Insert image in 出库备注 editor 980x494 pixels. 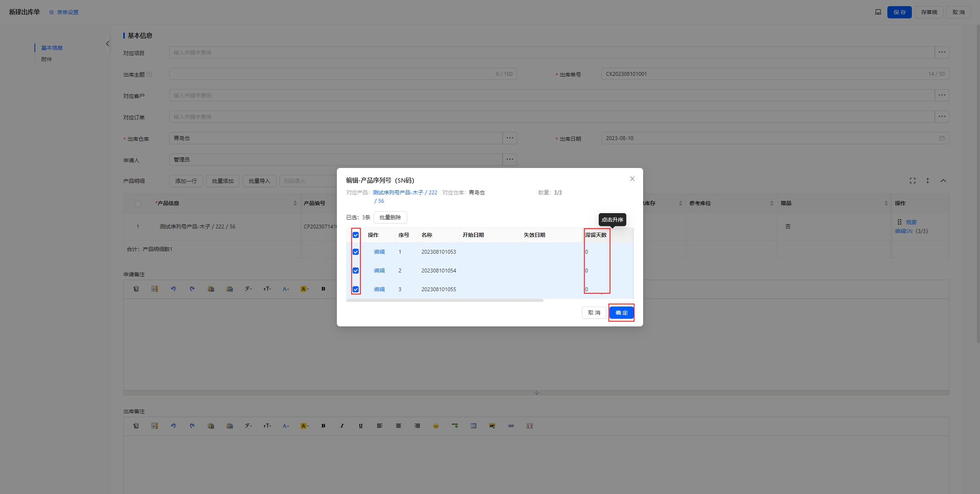(x=492, y=426)
